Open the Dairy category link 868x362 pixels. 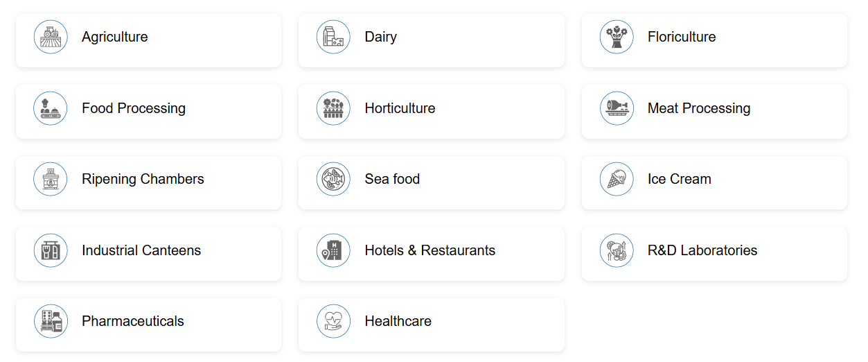381,37
